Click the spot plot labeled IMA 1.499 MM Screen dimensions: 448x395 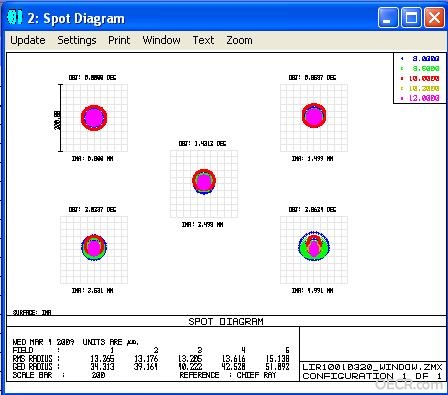click(x=314, y=118)
